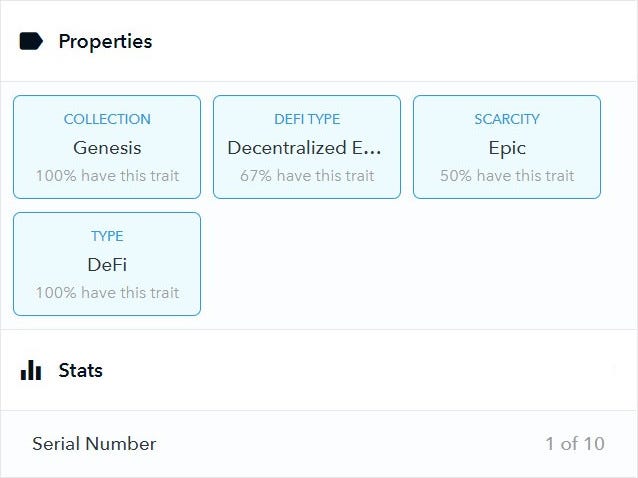Image resolution: width=638 pixels, height=478 pixels.
Task: Click the Properties tag icon
Action: tap(31, 41)
